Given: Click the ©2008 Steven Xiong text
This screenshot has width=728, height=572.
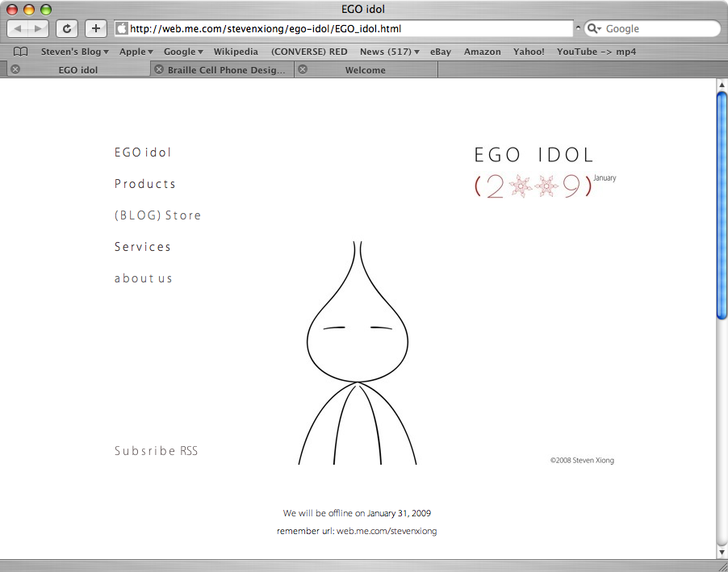Looking at the screenshot, I should point(582,460).
